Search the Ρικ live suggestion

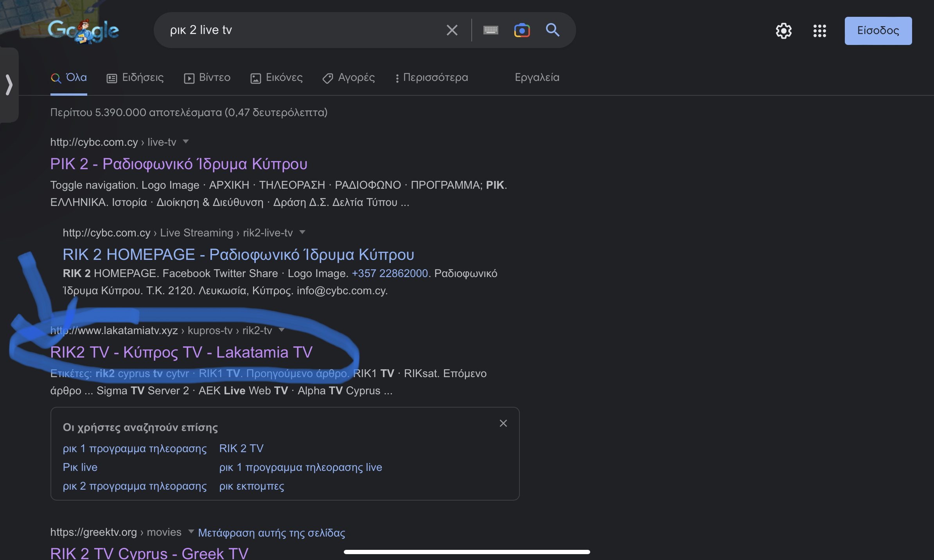tap(80, 467)
